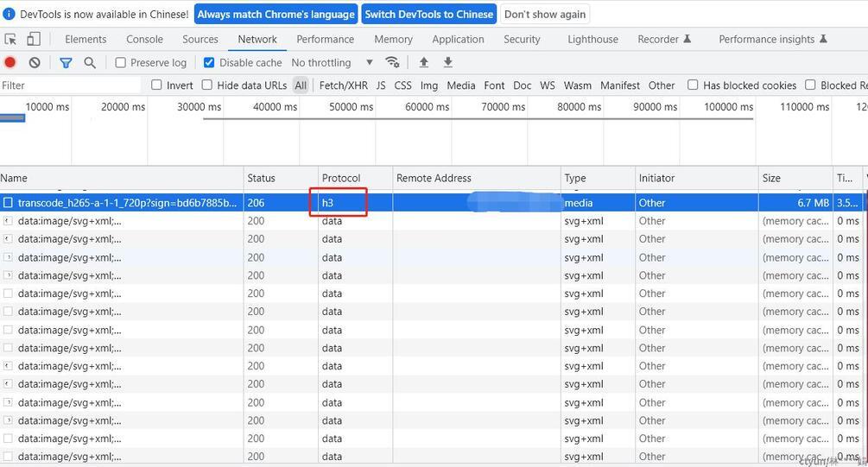
Task: Switch to the Console tab
Action: pyautogui.click(x=144, y=39)
